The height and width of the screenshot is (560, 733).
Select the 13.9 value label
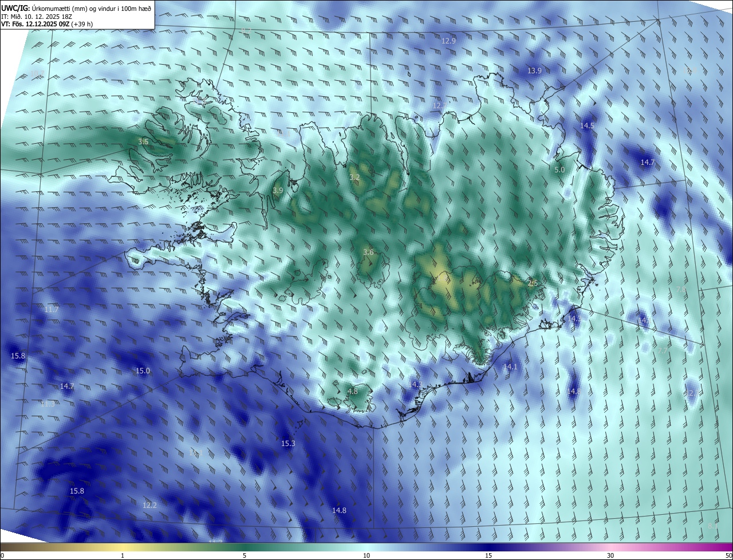pyautogui.click(x=534, y=71)
